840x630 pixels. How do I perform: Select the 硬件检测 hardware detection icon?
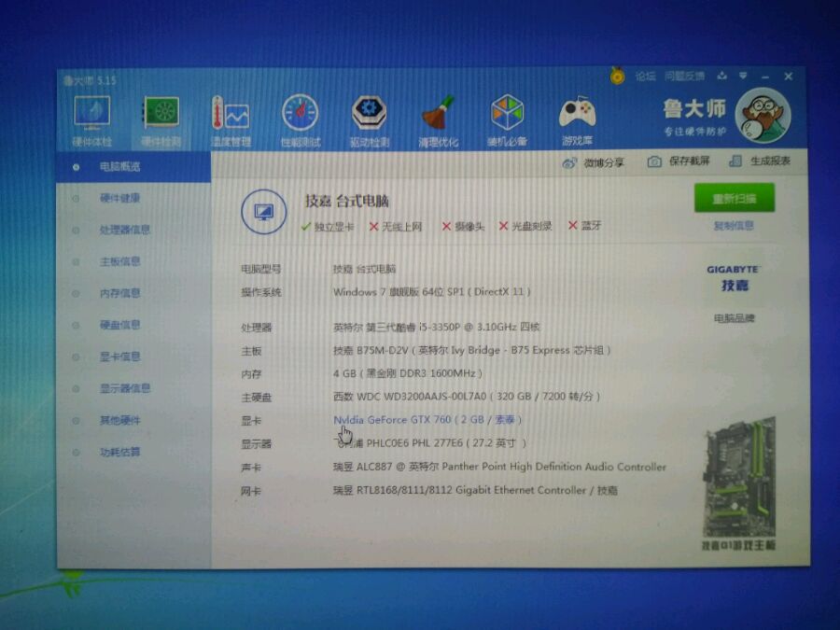coord(161,120)
